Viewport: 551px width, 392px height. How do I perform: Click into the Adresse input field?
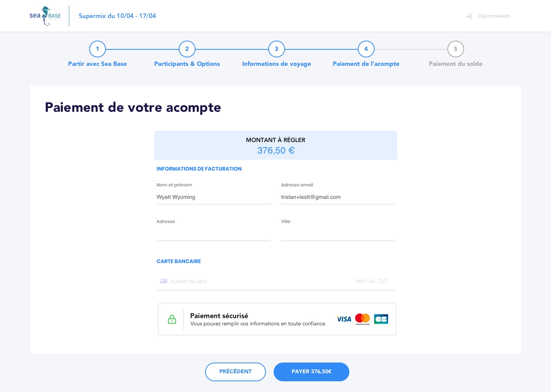(x=214, y=234)
